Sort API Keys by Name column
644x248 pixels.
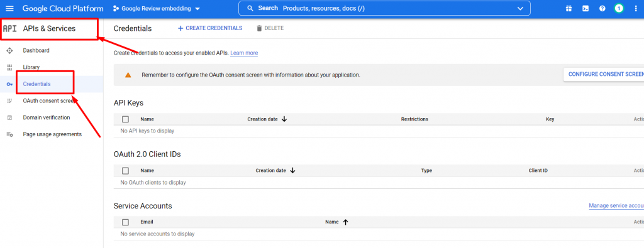(147, 119)
